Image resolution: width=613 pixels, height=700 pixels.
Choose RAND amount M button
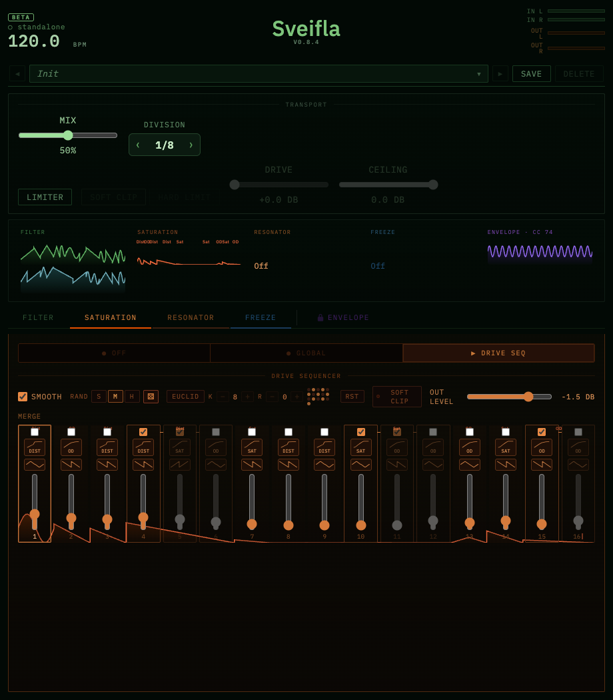(115, 397)
